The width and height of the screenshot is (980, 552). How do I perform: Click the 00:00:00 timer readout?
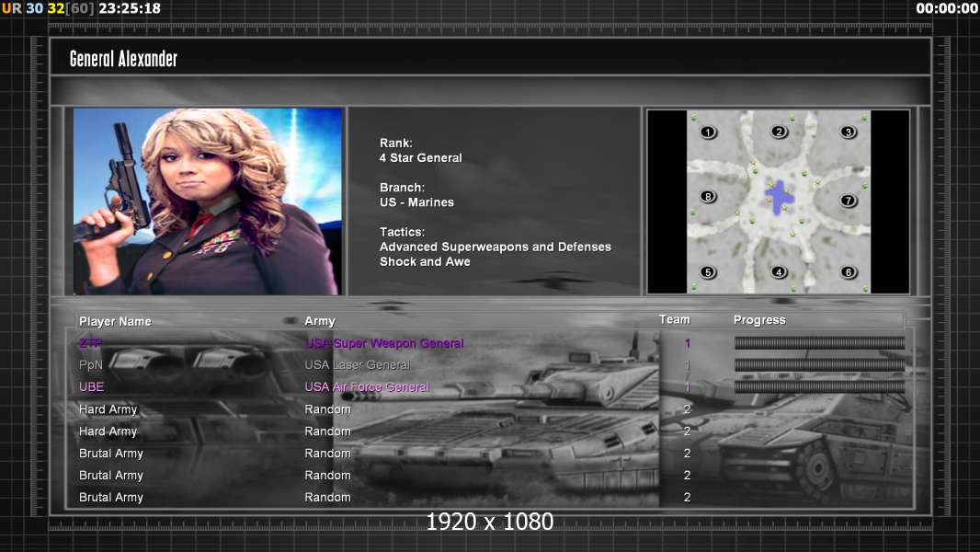click(947, 8)
